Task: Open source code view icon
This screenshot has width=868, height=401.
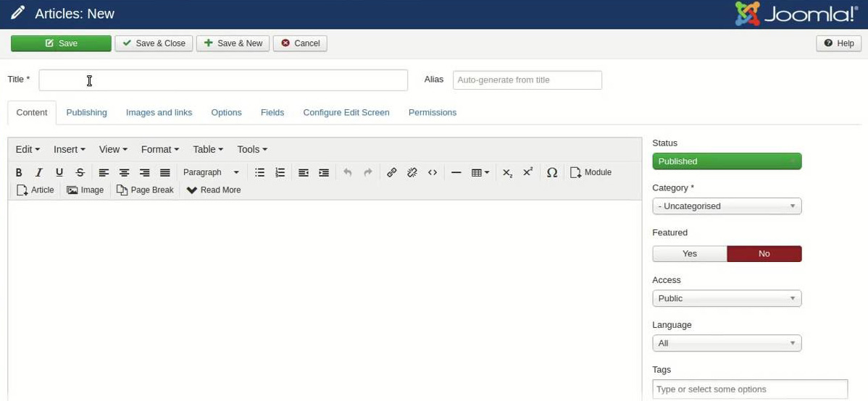Action: click(433, 172)
